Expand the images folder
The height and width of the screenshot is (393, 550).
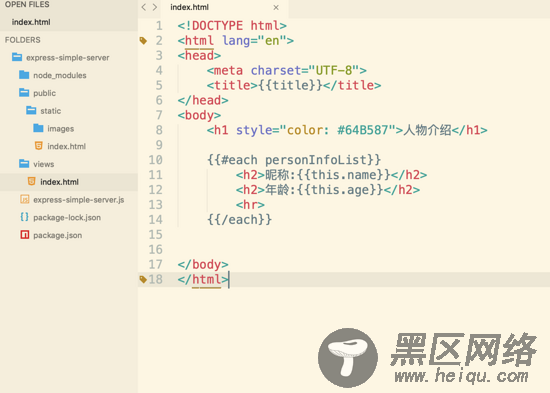(x=61, y=129)
